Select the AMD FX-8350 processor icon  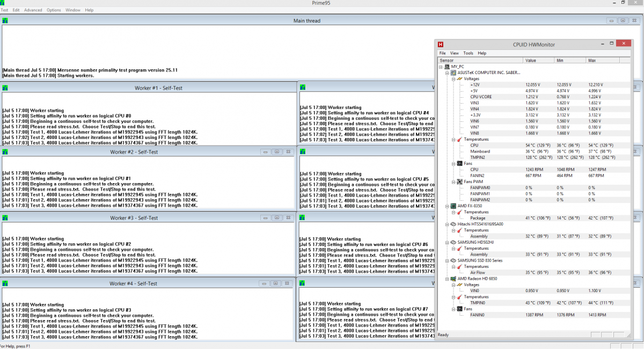coord(453,206)
